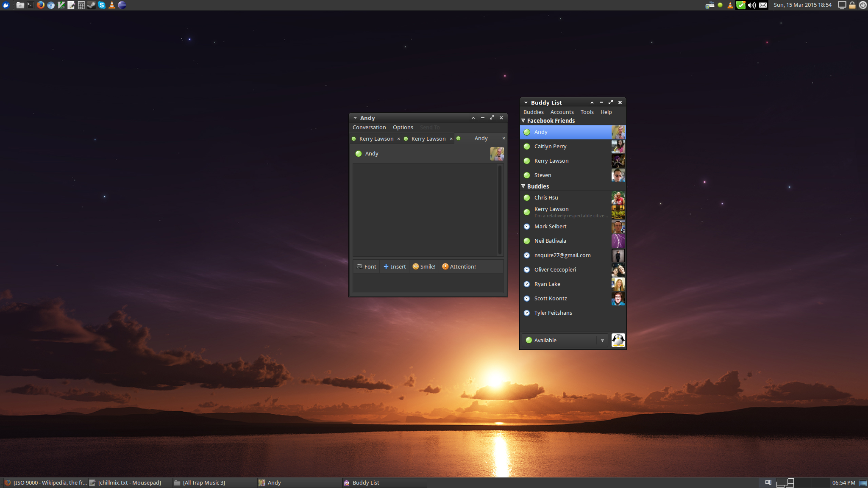Collapse the Buddies group
The width and height of the screenshot is (868, 488).
[x=523, y=186]
